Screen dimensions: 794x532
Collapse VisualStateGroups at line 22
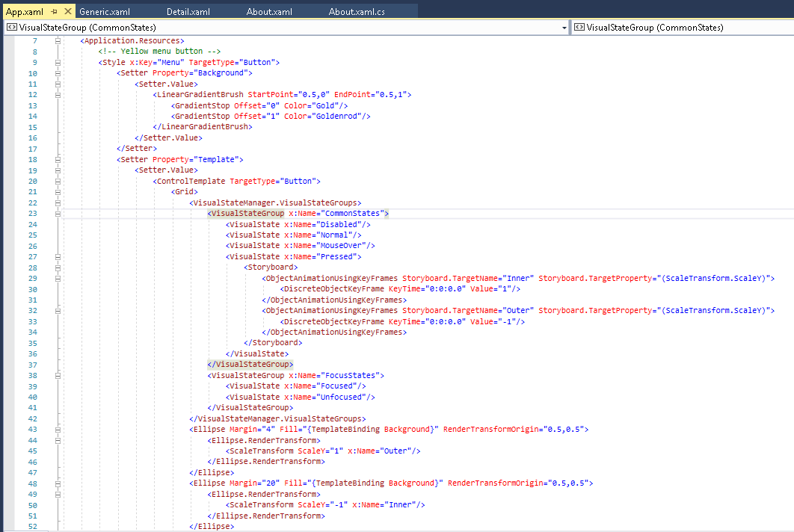point(58,203)
